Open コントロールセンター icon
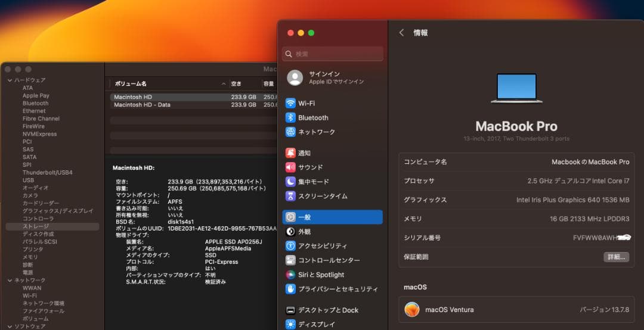 (290, 260)
